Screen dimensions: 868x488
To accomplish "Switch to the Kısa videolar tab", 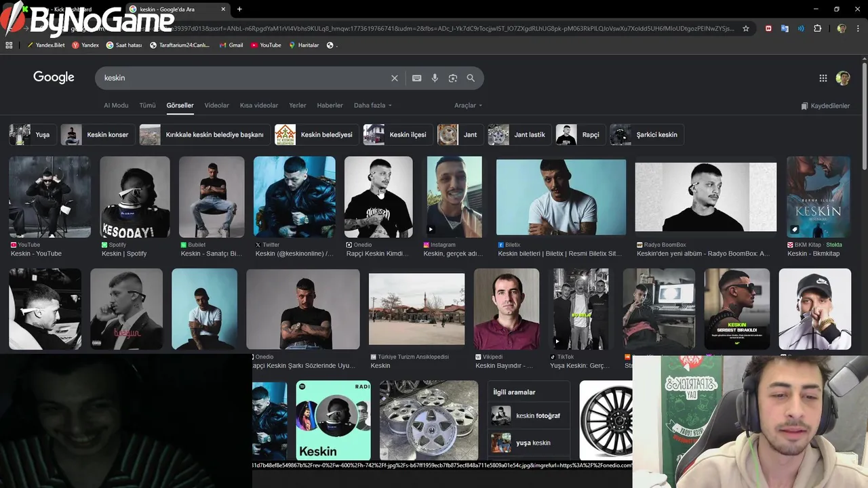I will [259, 105].
